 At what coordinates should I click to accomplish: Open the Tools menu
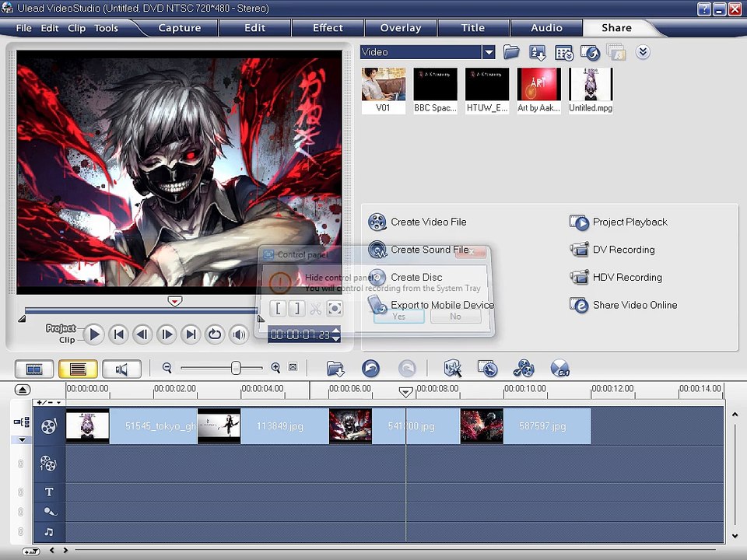click(106, 28)
